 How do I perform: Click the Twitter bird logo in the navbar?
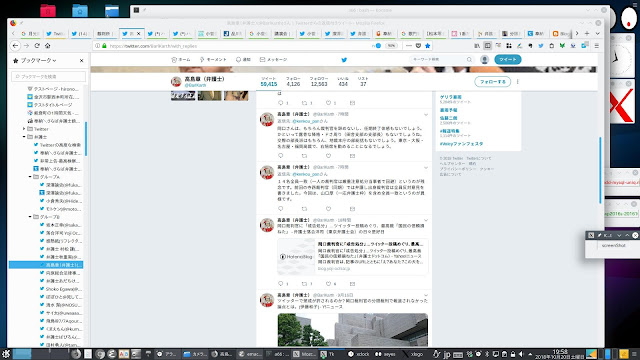point(344,60)
